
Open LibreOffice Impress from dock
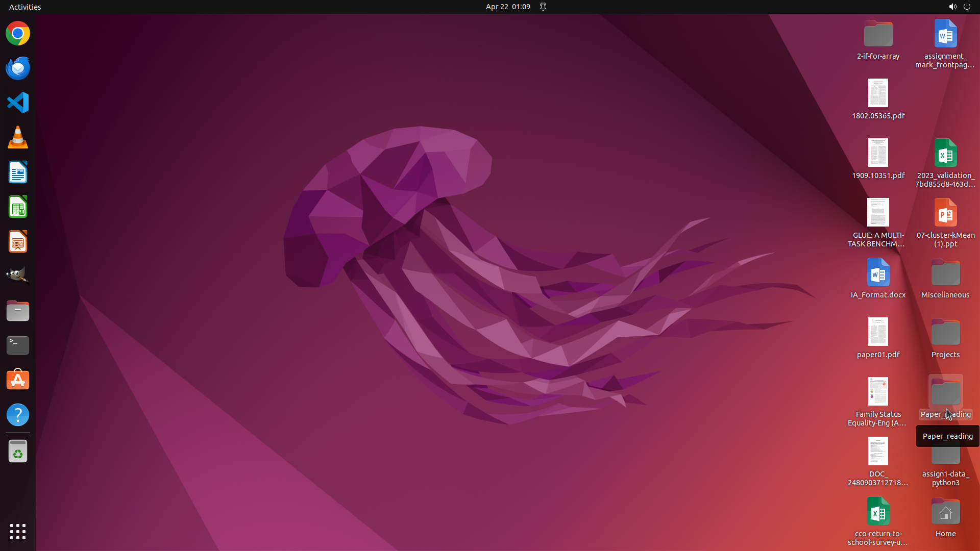(18, 242)
